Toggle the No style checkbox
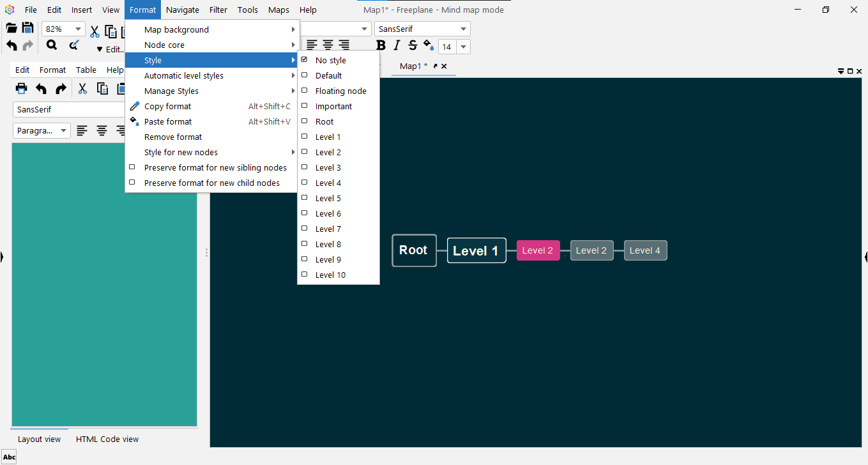 (304, 59)
